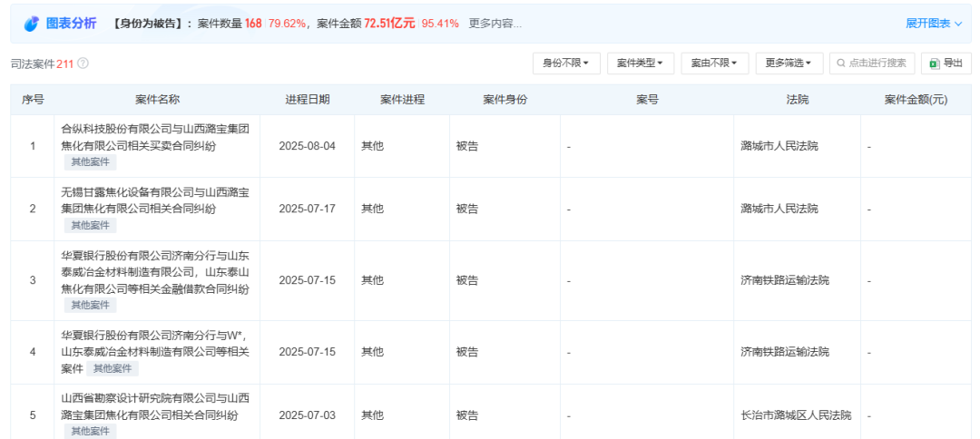This screenshot has height=439, width=980.
Task: Click the 案号 column header
Action: coord(648,100)
